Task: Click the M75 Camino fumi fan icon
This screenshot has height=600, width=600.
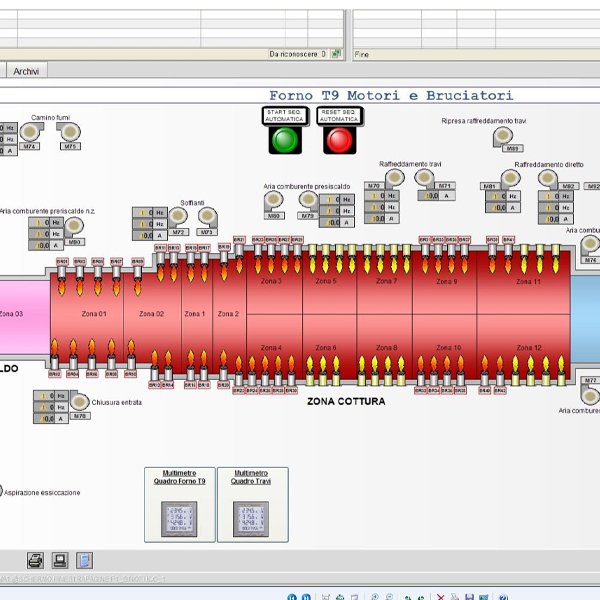Action: click(70, 133)
